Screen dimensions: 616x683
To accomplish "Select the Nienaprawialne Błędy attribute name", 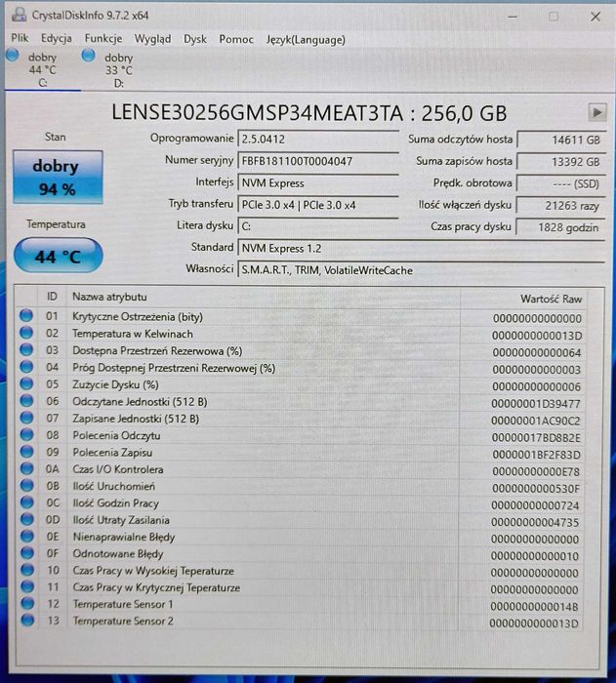I will click(x=124, y=537).
